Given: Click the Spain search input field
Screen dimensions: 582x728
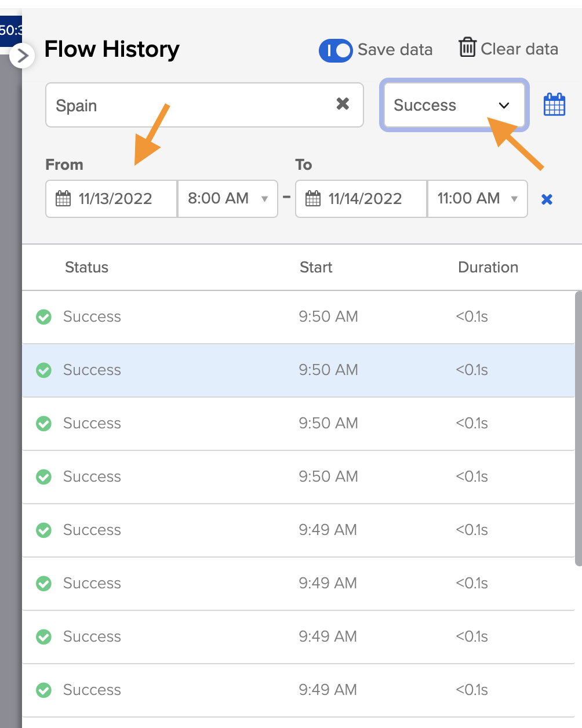Looking at the screenshot, I should click(x=191, y=105).
